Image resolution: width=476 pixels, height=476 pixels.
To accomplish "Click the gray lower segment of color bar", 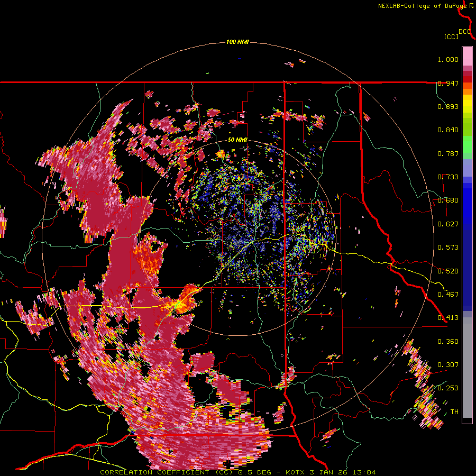I will [467, 368].
